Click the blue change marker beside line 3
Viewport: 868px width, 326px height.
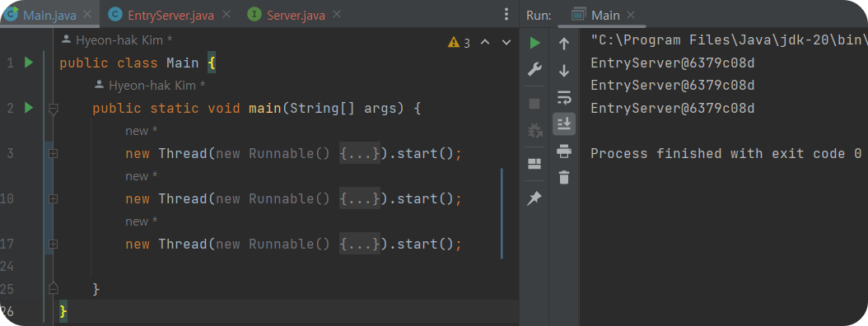click(x=49, y=153)
